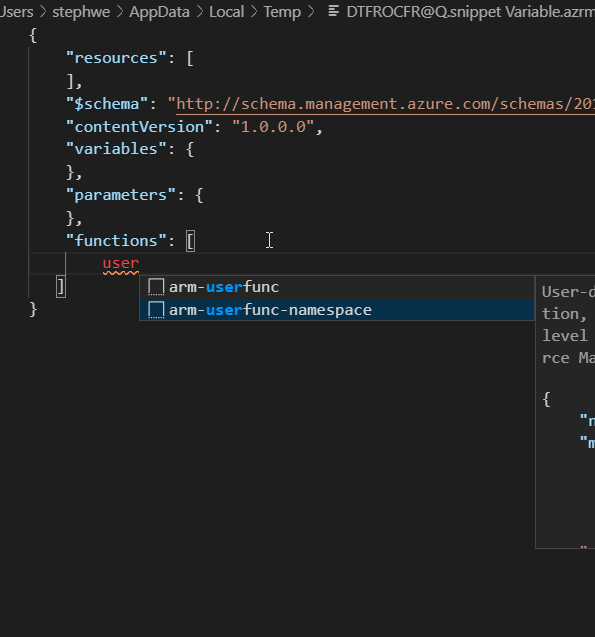Click the highlighted closing bracket of functions
Viewport: 595px width, 637px height.
click(61, 287)
